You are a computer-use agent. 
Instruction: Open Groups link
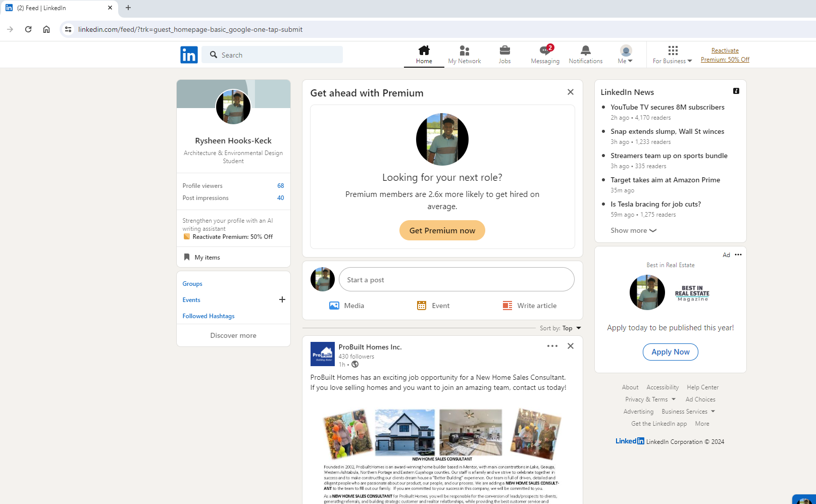pos(192,284)
